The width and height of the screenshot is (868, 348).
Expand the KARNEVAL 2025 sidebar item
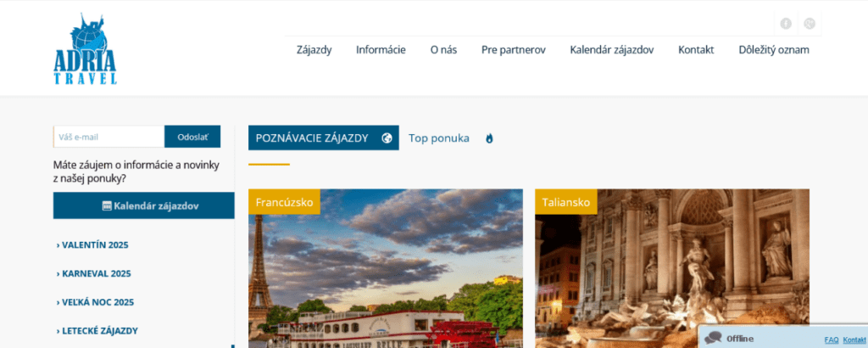93,274
